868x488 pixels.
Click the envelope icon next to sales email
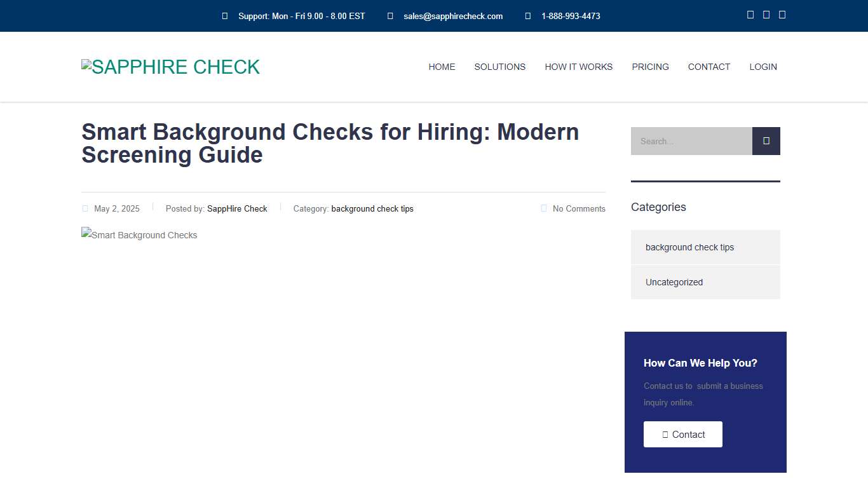coord(390,16)
